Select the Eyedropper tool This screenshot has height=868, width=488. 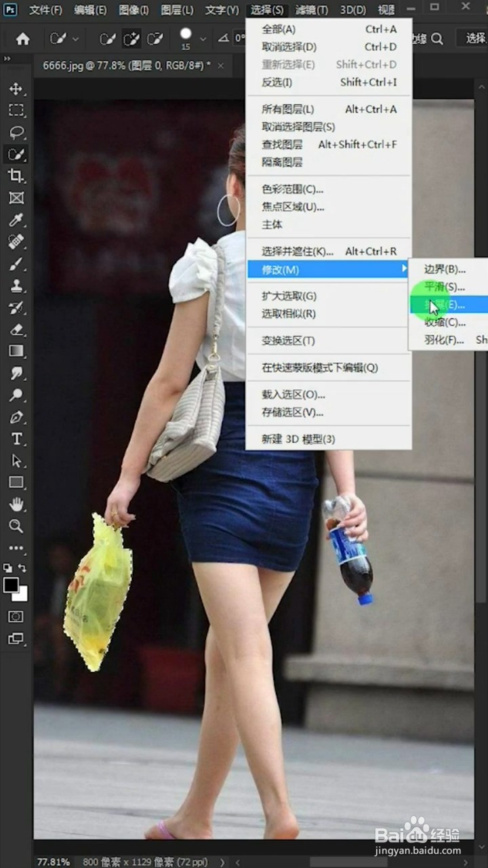tap(16, 220)
